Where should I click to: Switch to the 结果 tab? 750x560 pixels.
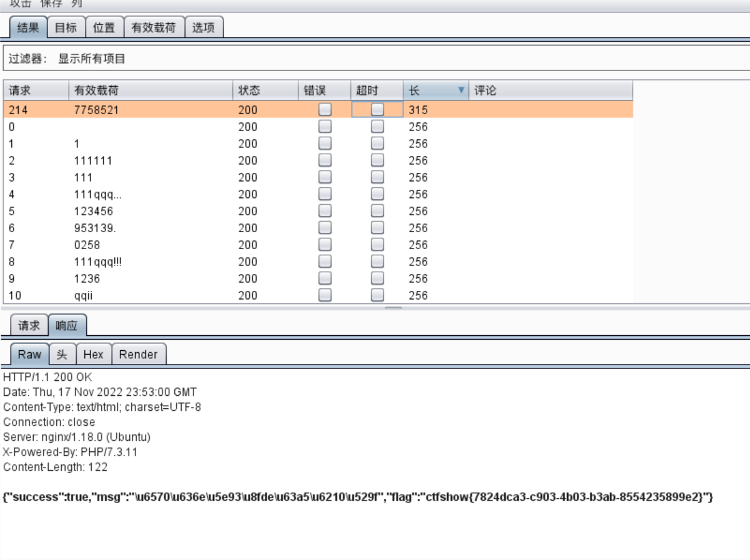pos(29,27)
